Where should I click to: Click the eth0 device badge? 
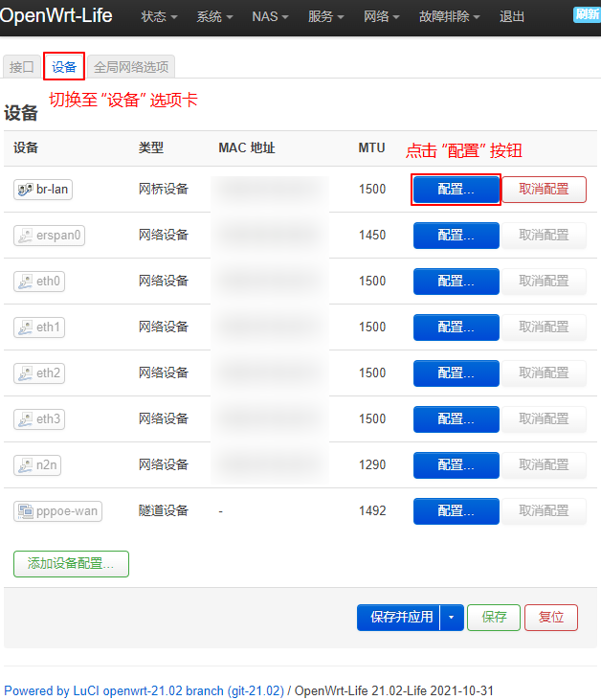tap(39, 282)
